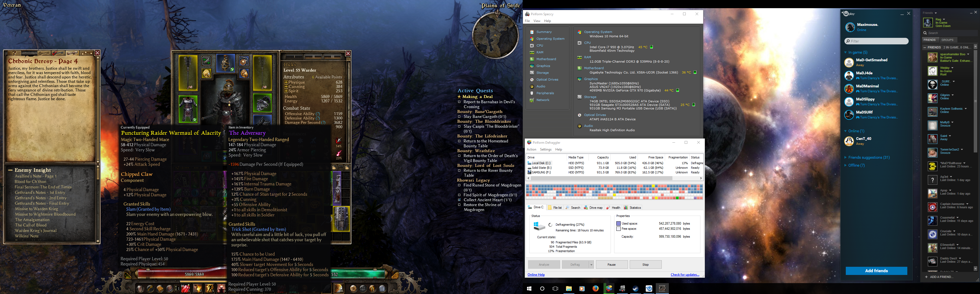
Task: Open File Explorer from taskbar
Action: click(x=569, y=289)
